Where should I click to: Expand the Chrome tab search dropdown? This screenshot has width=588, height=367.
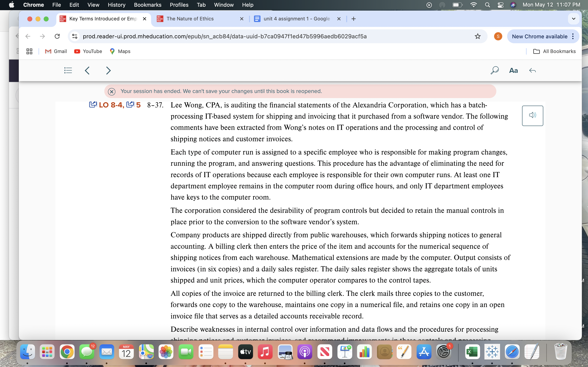[574, 19]
